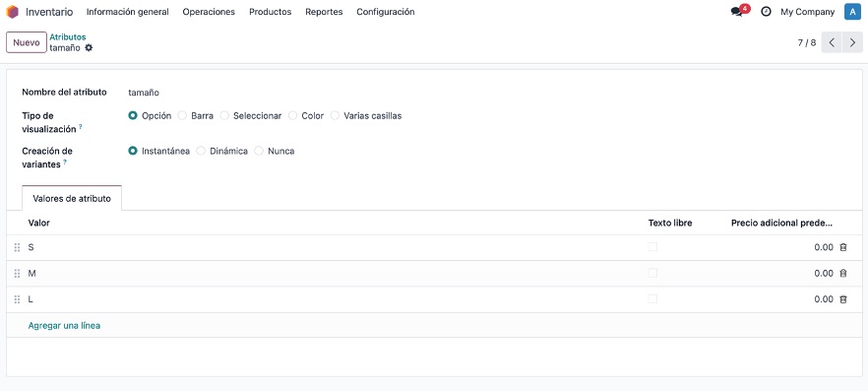Image resolution: width=868 pixels, height=391 pixels.
Task: Choose Instantánea variant creation
Action: click(x=133, y=151)
